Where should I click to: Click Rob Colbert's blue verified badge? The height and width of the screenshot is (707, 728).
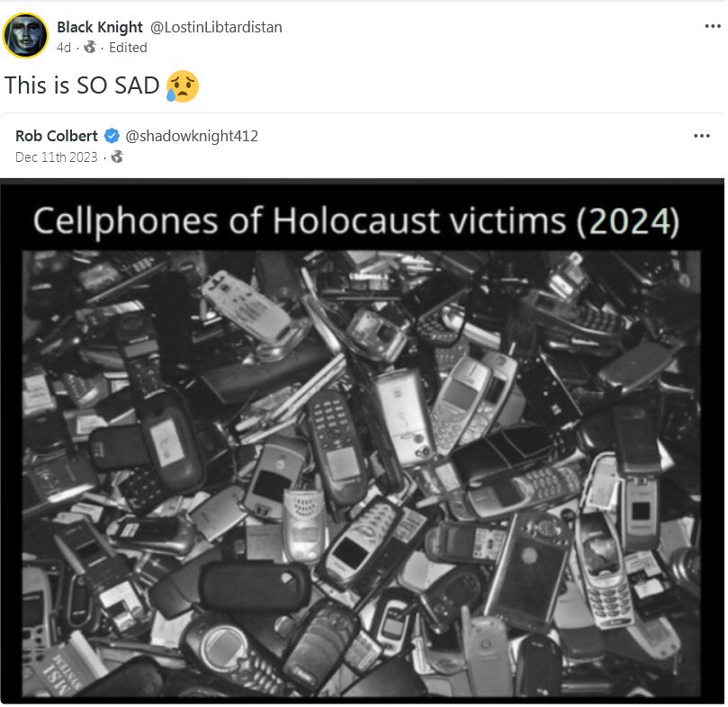click(112, 136)
